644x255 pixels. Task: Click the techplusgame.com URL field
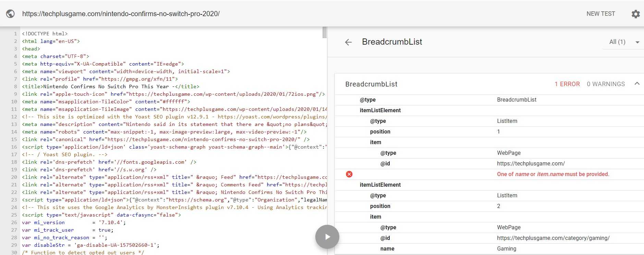pyautogui.click(x=121, y=14)
